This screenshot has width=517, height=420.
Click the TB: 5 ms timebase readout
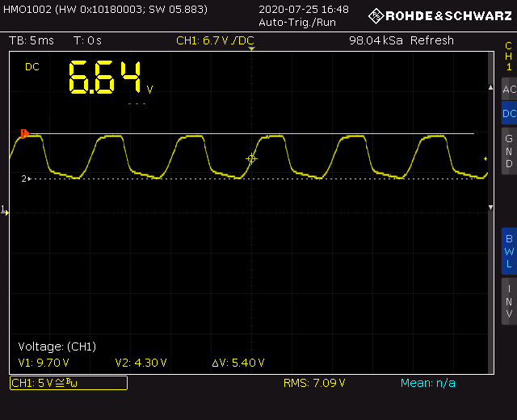coord(32,40)
